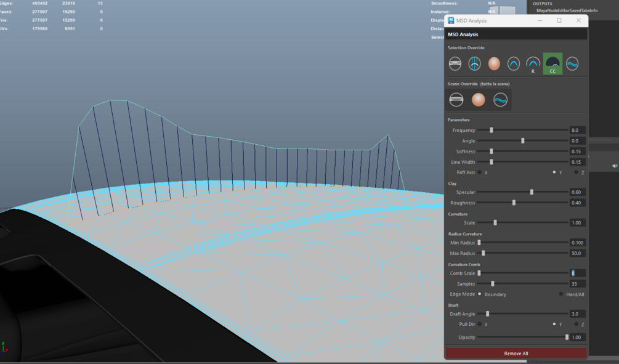Click the Roughness slider handle
The image size is (619, 364).
click(x=514, y=203)
